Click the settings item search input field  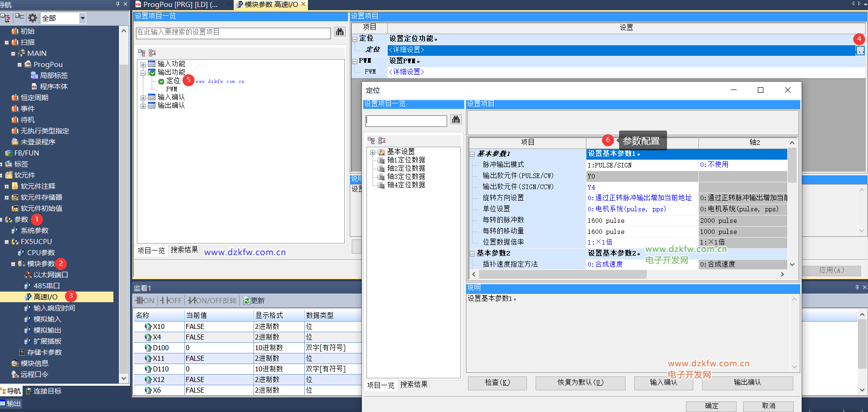point(233,32)
